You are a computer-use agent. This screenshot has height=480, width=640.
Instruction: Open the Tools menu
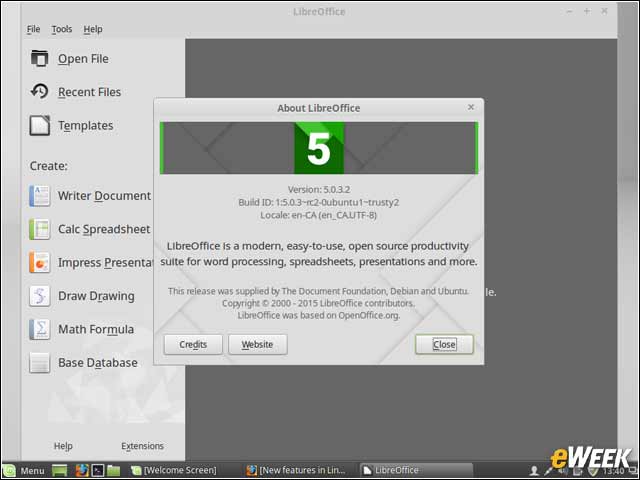tap(62, 29)
